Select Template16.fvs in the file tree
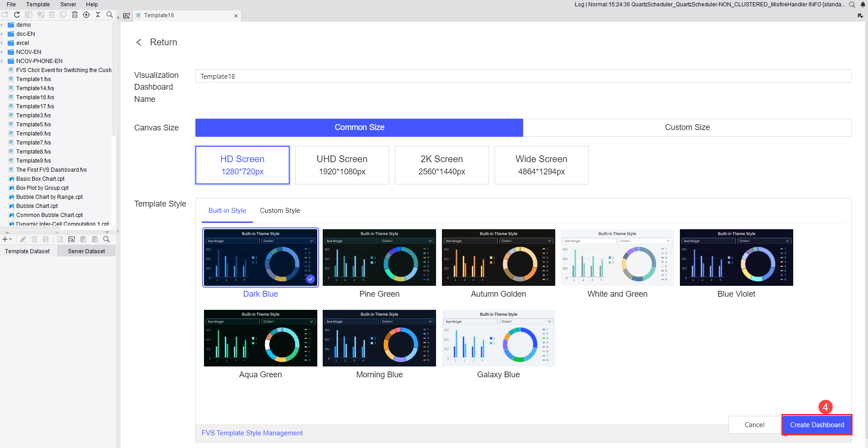 (35, 97)
